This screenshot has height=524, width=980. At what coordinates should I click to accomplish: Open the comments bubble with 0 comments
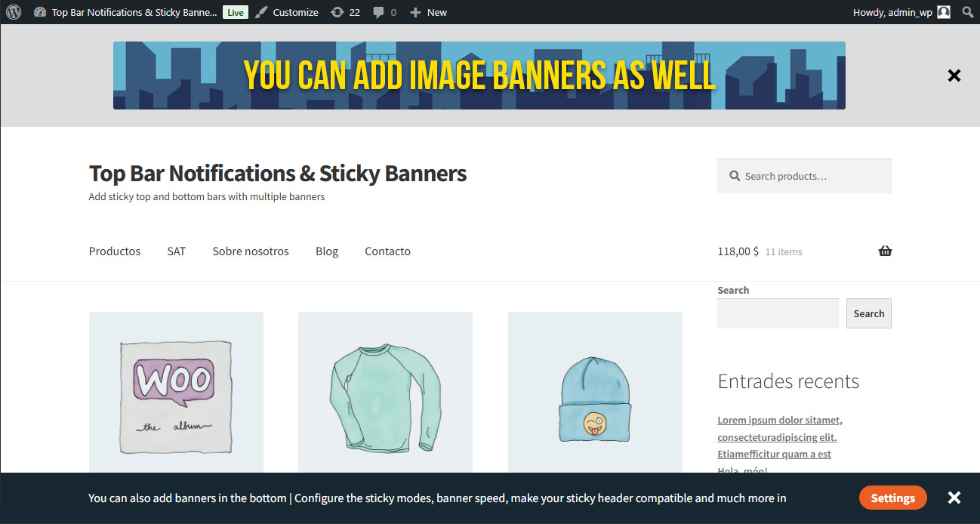384,12
